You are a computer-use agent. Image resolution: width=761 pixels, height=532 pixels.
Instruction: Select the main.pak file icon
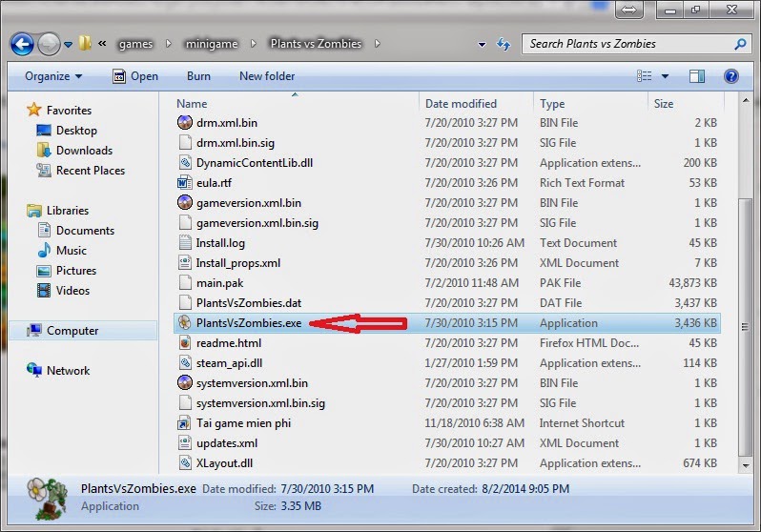185,282
